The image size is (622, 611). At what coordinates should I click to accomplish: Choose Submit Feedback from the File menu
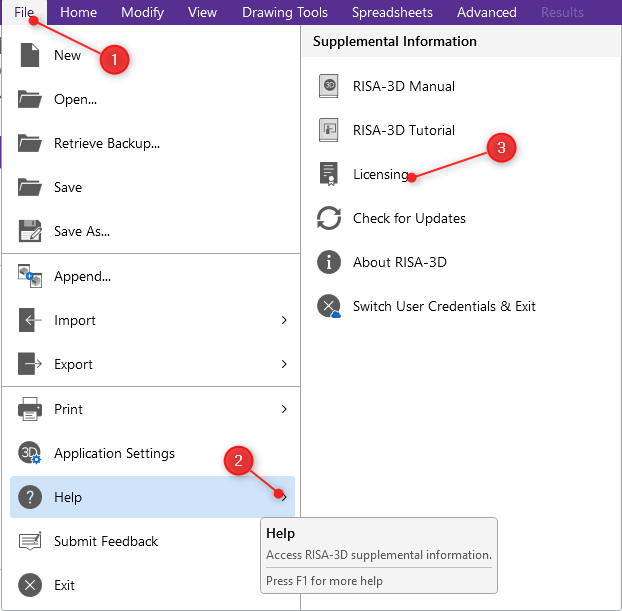(106, 541)
